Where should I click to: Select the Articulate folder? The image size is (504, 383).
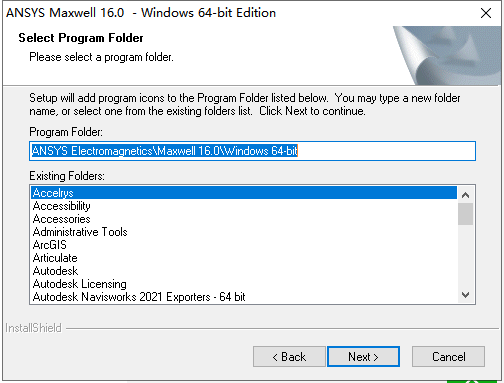click(x=244, y=258)
